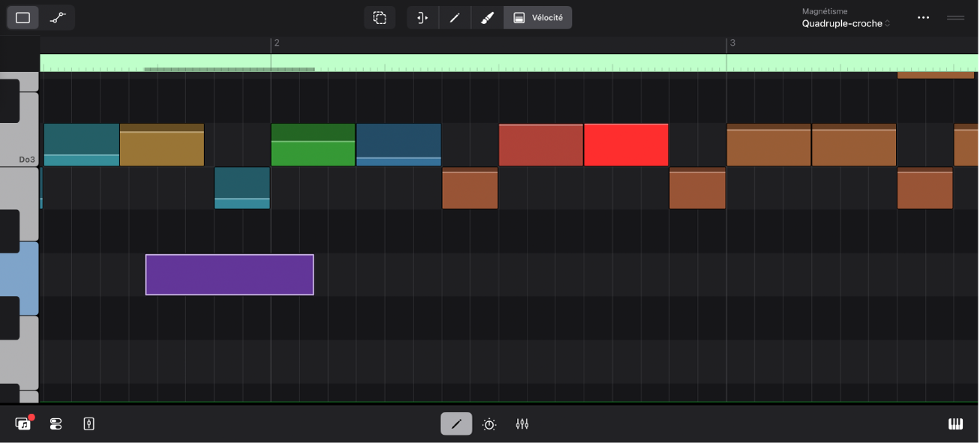Pick the brush tool
The height and width of the screenshot is (443, 980).
pyautogui.click(x=487, y=18)
